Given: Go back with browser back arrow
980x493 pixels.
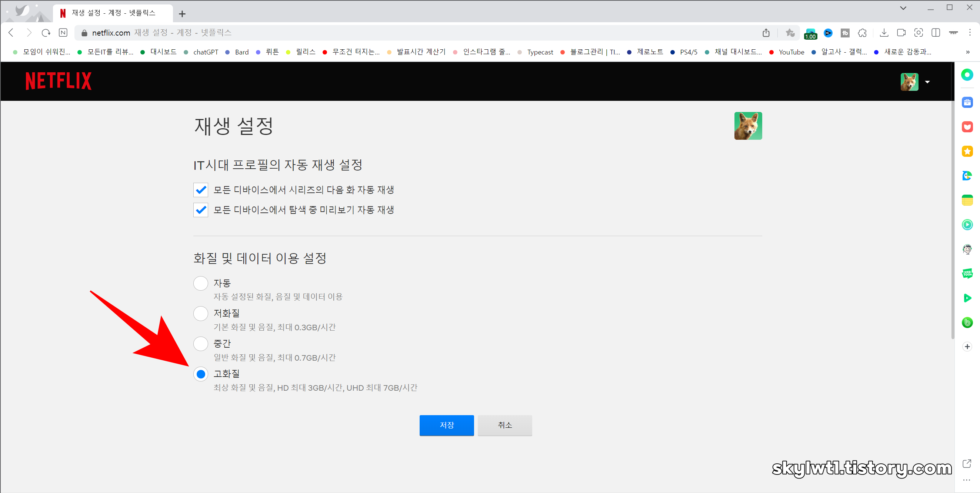Looking at the screenshot, I should 11,33.
